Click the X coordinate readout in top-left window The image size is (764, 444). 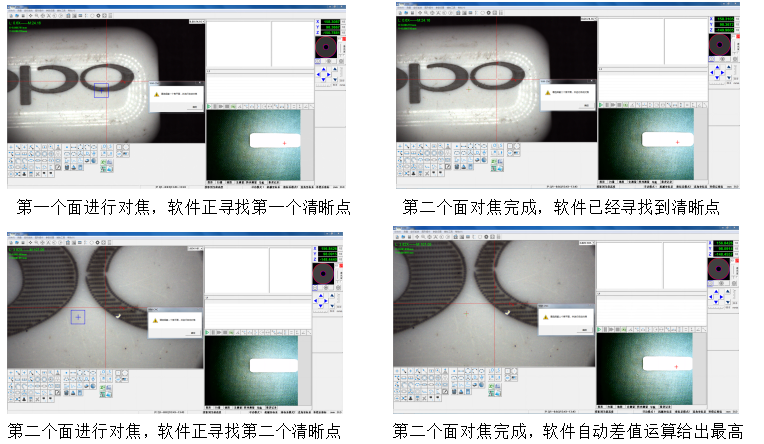(x=330, y=21)
